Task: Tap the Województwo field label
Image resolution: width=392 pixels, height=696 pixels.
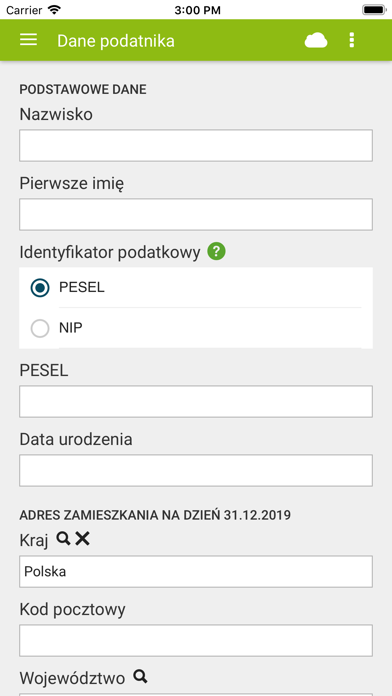Action: pos(72,678)
